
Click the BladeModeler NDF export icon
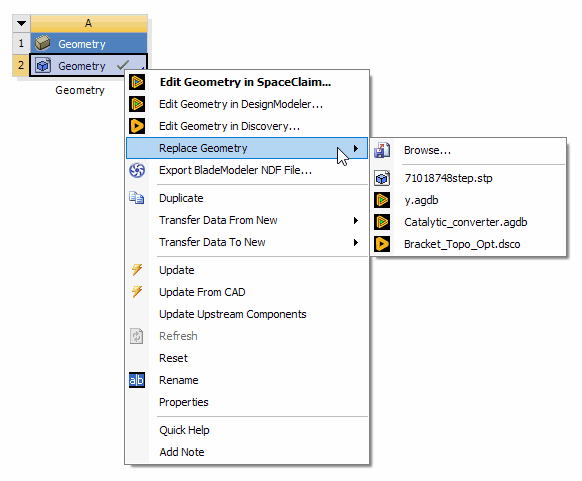pyautogui.click(x=137, y=170)
